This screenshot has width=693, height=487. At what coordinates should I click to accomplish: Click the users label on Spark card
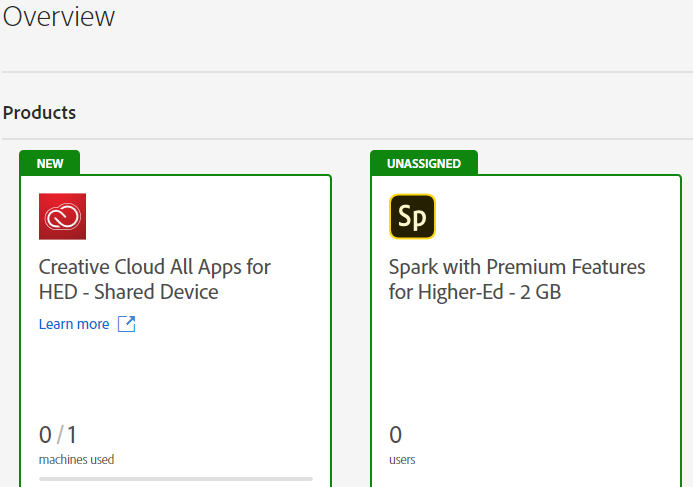coord(402,460)
